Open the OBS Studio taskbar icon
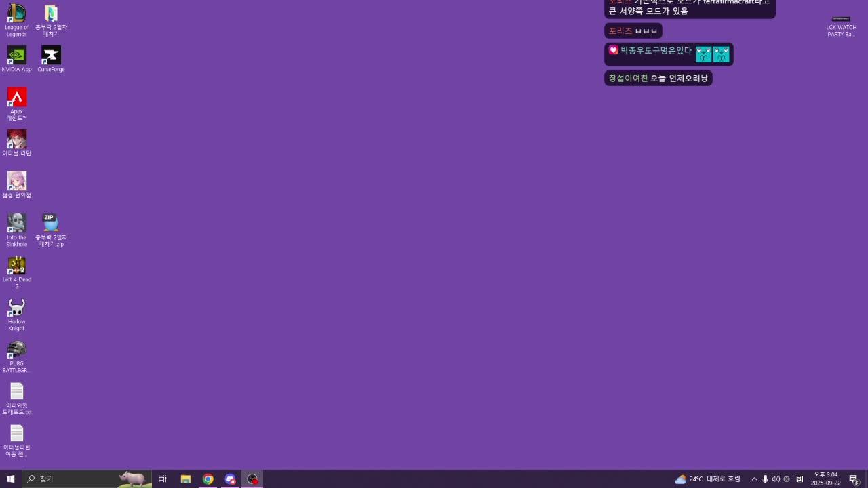 pyautogui.click(x=252, y=479)
